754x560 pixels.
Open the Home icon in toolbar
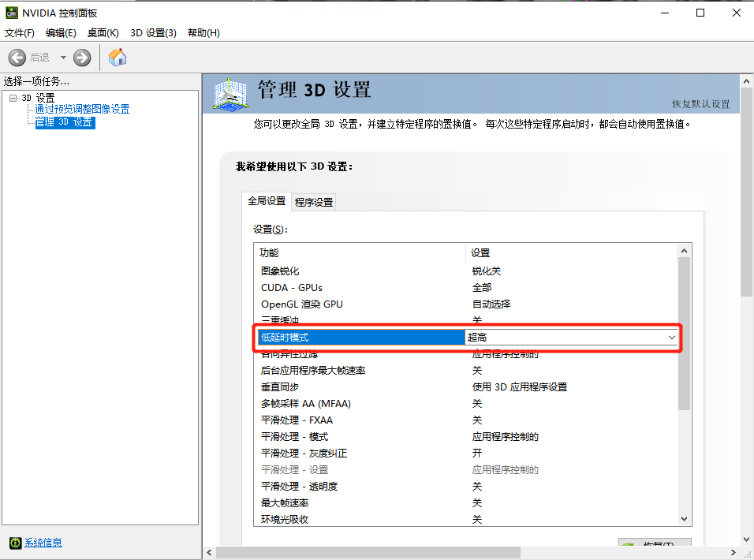pyautogui.click(x=118, y=58)
